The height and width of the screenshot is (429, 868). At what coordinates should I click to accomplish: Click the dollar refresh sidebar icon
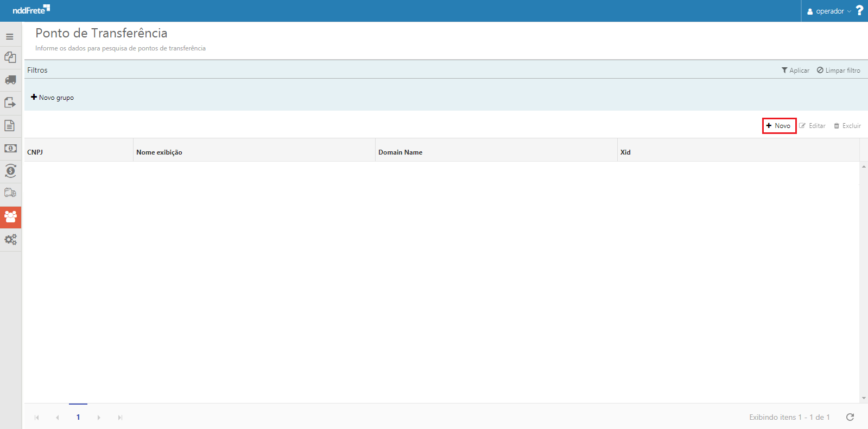[x=10, y=171]
